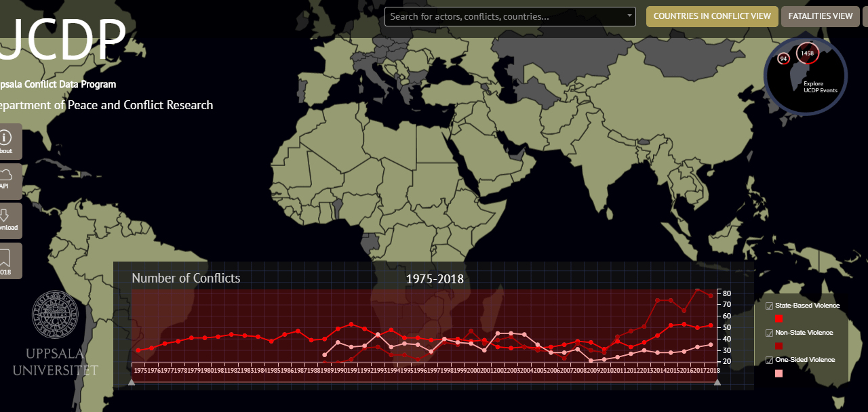Image resolution: width=868 pixels, height=412 pixels.
Task: Click the 1458 events cluster bubble
Action: [807, 53]
